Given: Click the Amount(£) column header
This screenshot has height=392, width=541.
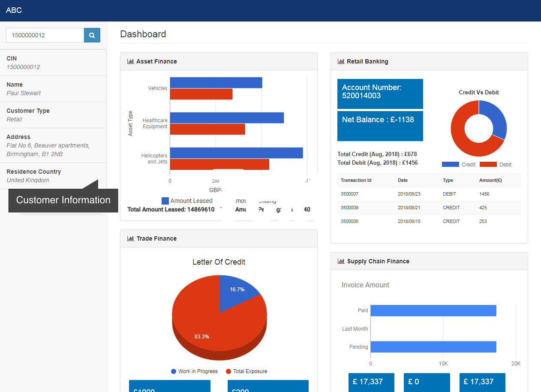Looking at the screenshot, I should 490,180.
